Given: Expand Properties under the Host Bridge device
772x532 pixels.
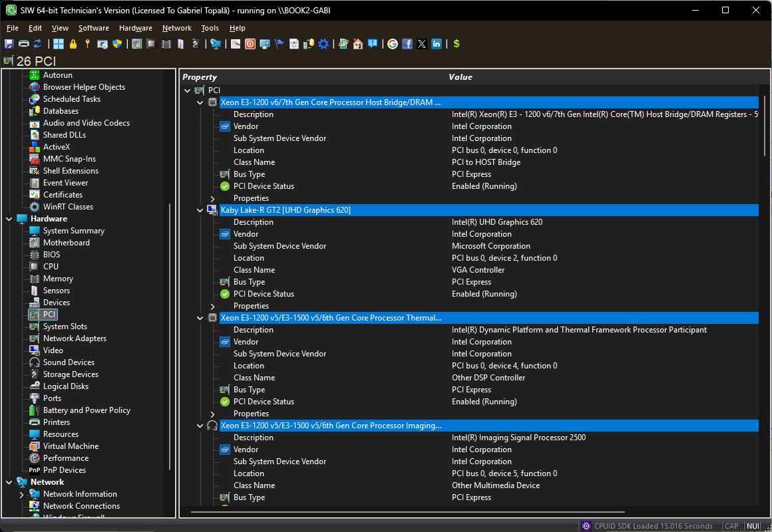Looking at the screenshot, I should [213, 199].
